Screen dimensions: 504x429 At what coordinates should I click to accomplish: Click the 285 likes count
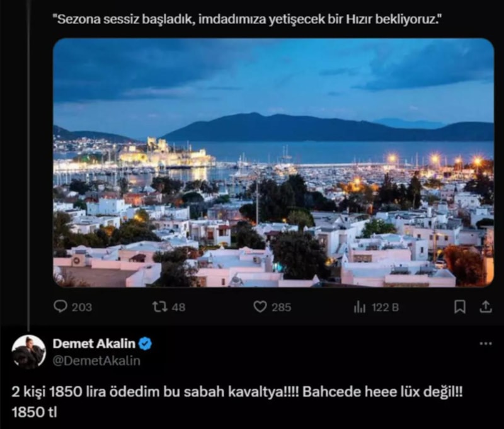282,307
